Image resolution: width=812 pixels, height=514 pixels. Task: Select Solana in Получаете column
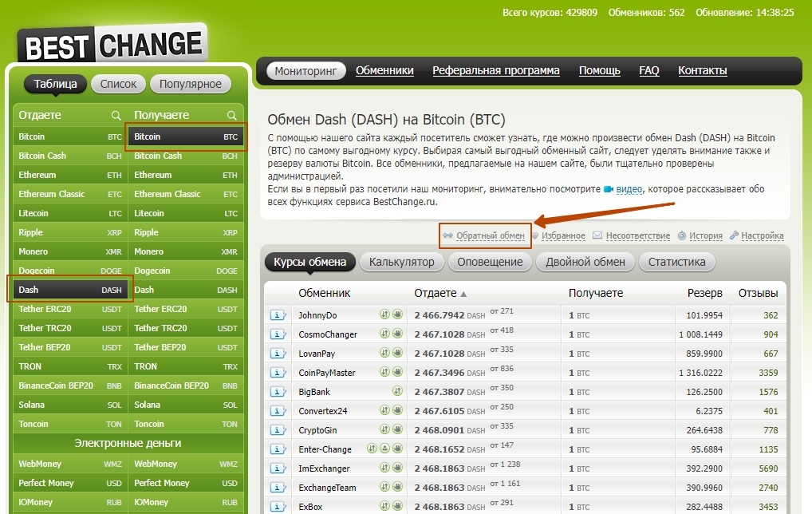185,405
